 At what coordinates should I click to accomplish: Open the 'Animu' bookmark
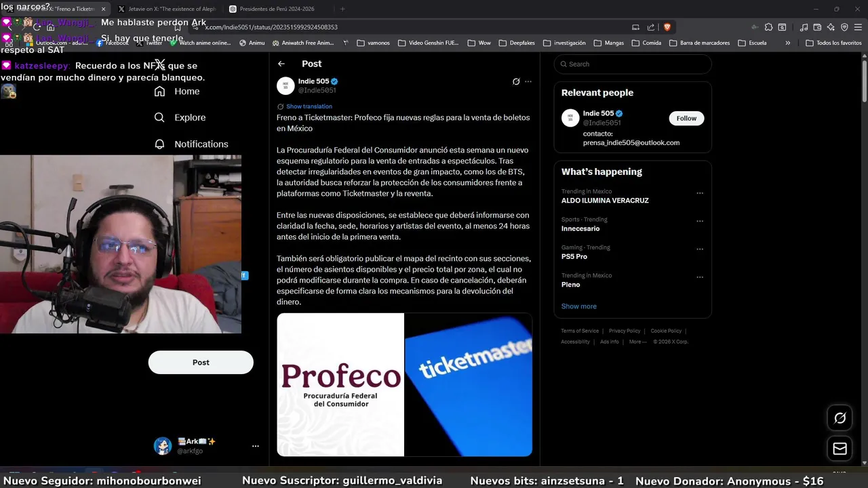252,43
